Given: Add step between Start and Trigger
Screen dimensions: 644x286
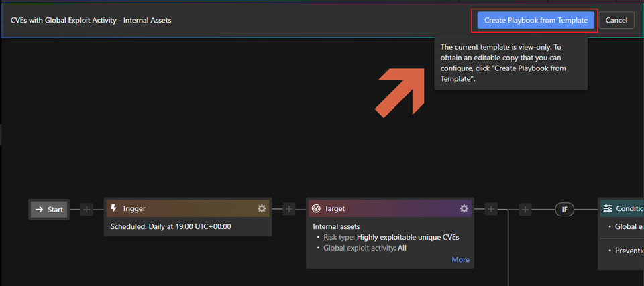Looking at the screenshot, I should [x=87, y=210].
